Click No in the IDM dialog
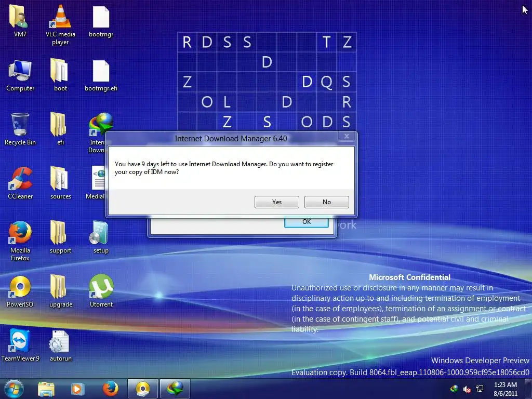Viewport: 532px width, 399px height. (x=327, y=202)
